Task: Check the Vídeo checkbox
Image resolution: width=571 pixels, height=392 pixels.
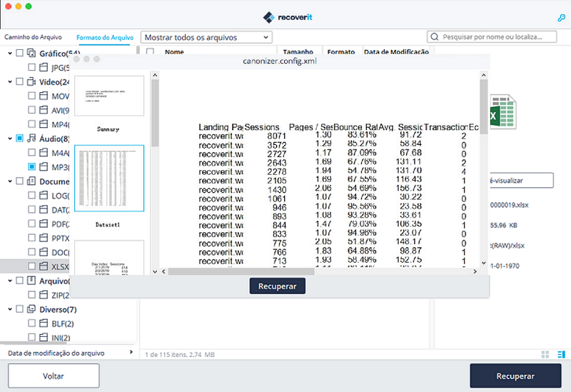Action: point(20,81)
